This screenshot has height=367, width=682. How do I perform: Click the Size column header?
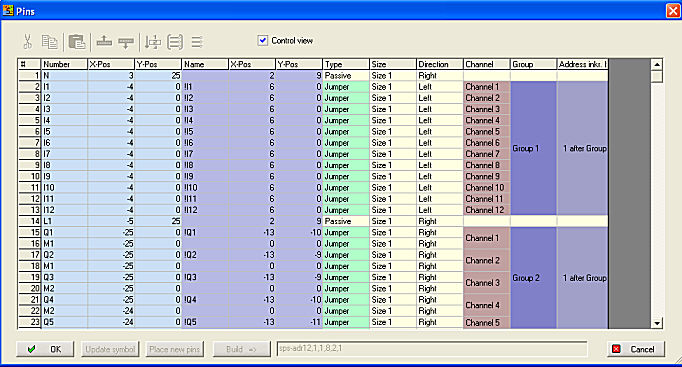[x=393, y=64]
